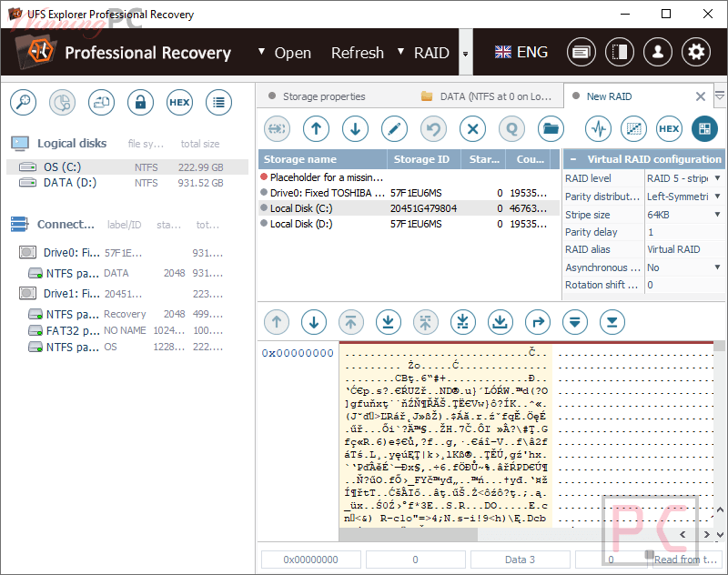
Task: Open the RAID level dropdown
Action: pos(717,178)
